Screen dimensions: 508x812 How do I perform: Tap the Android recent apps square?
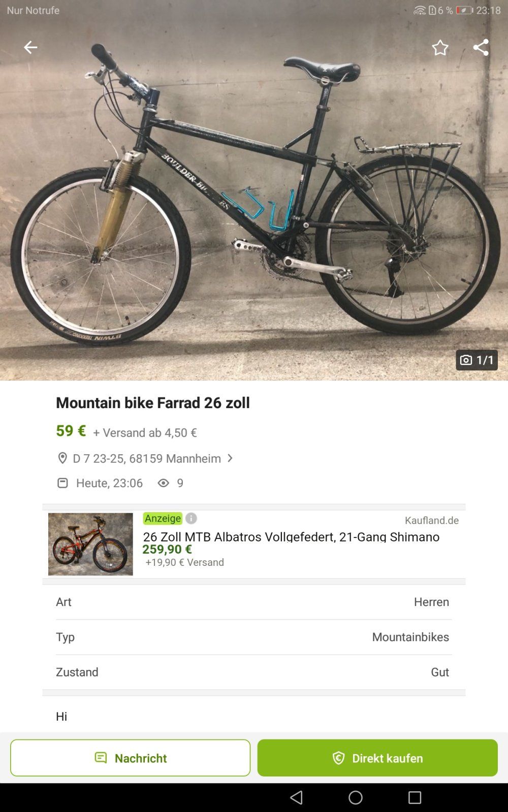(415, 797)
